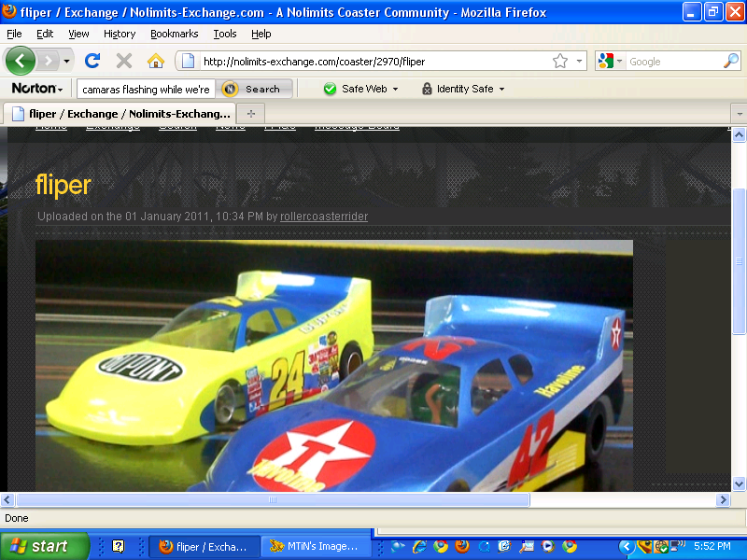This screenshot has height=560, width=747.
Task: Click the 5:52 PM system clock
Action: point(712,546)
